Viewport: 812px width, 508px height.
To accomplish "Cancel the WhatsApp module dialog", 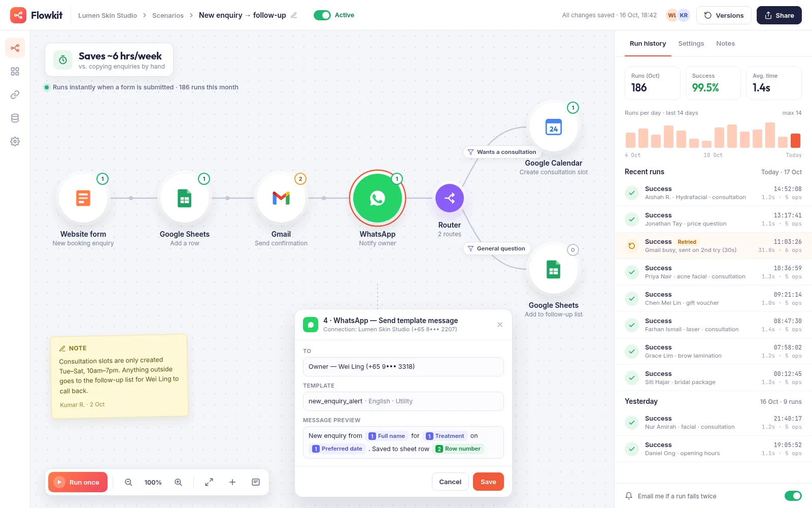I will click(450, 482).
